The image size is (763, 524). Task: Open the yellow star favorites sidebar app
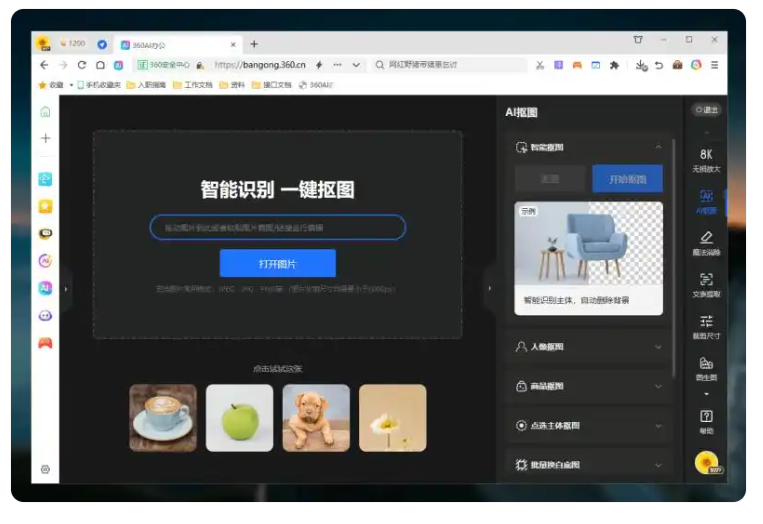coord(45,207)
